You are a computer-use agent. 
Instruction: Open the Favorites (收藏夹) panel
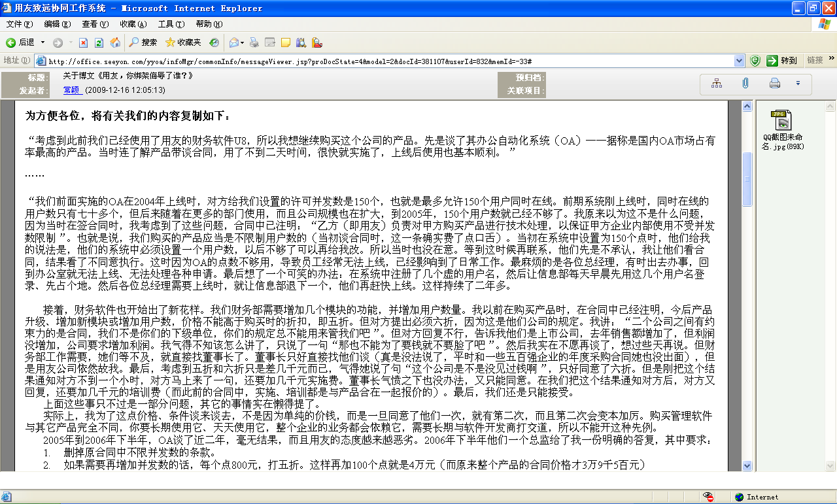click(183, 42)
